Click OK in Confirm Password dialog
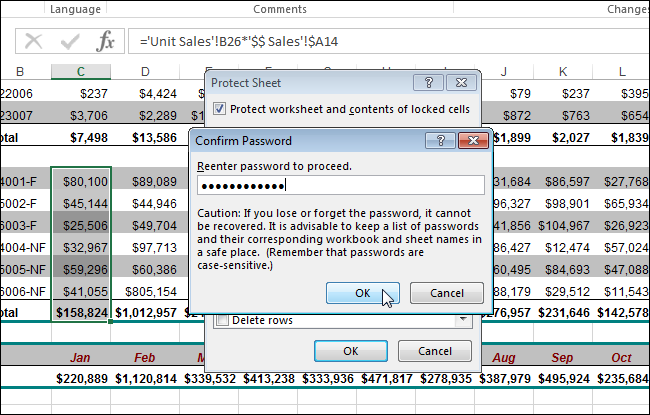The image size is (650, 415). coord(363,293)
